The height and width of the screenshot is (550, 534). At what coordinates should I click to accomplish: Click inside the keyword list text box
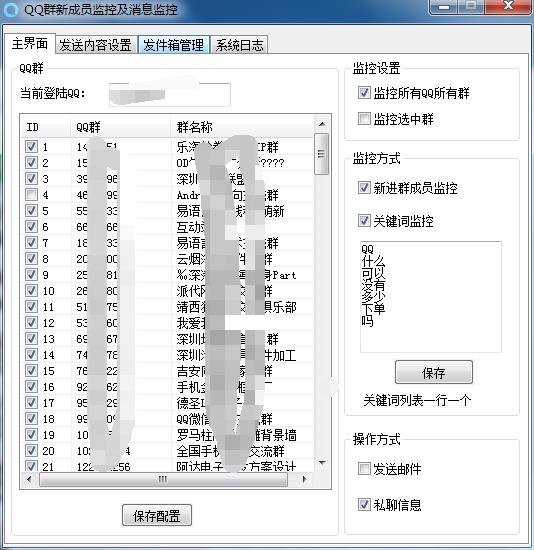[x=431, y=297]
